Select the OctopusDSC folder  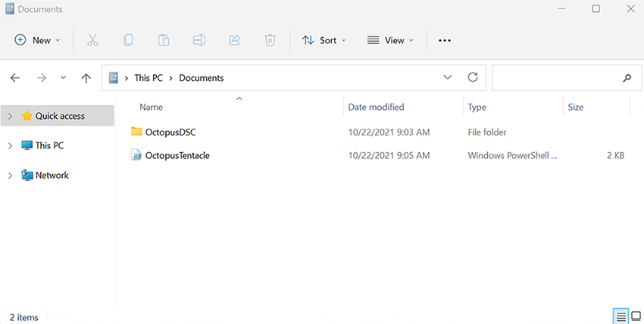pos(170,132)
